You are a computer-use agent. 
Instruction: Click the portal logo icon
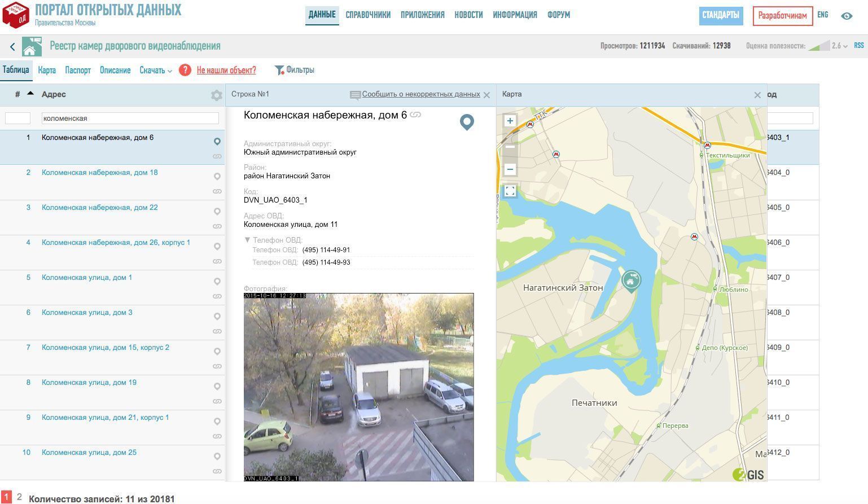pos(16,15)
